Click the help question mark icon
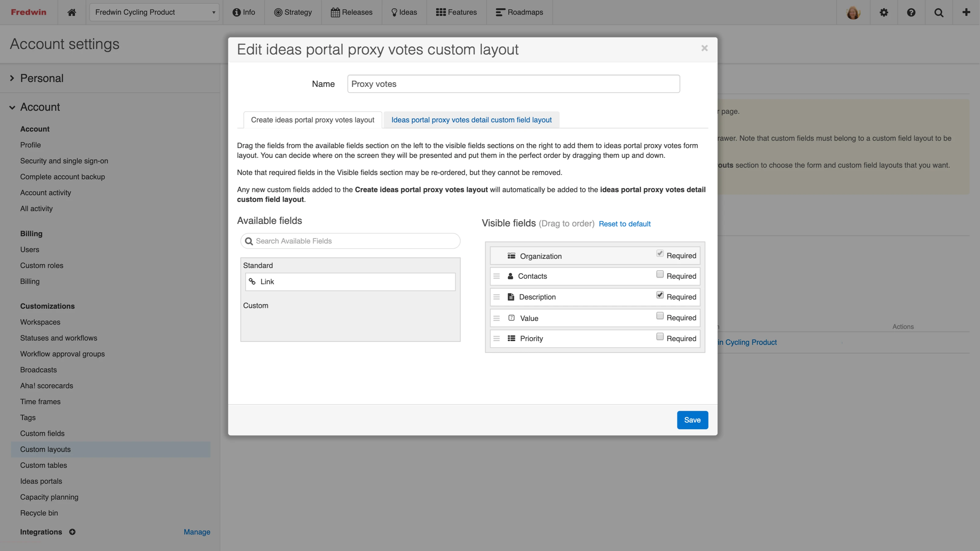 tap(911, 12)
